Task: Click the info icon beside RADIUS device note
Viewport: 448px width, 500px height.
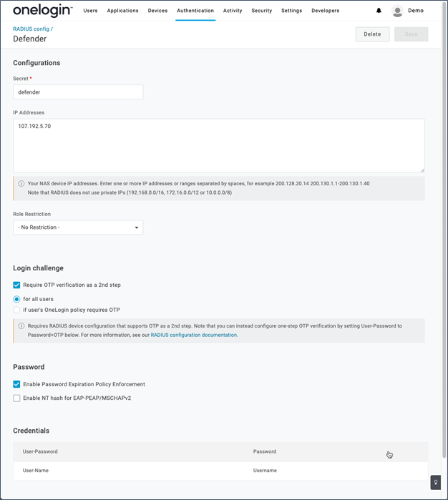Action: 21,326
